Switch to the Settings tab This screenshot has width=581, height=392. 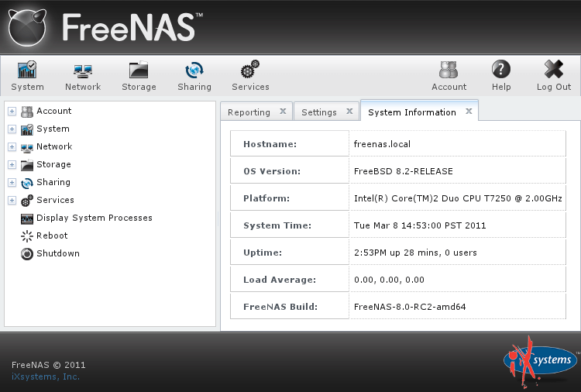(319, 112)
